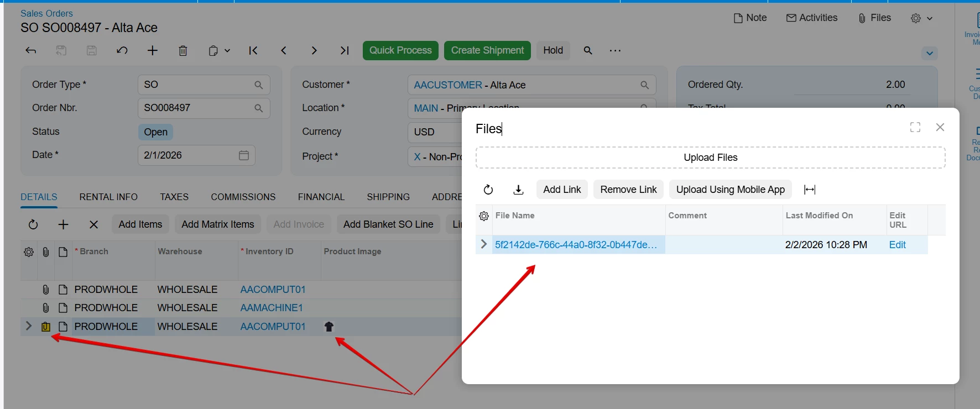Image resolution: width=980 pixels, height=409 pixels.
Task: Switch to the RENTAL INFO tab
Action: tap(108, 197)
